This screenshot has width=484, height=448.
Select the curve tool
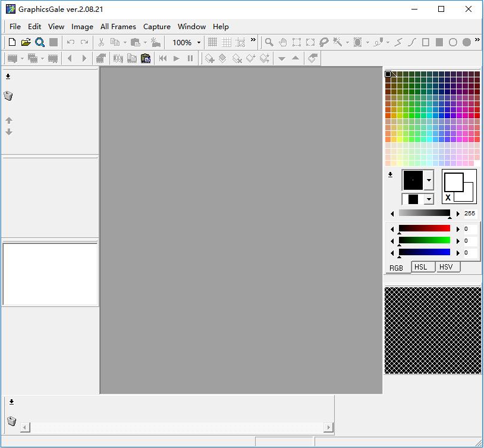[412, 42]
